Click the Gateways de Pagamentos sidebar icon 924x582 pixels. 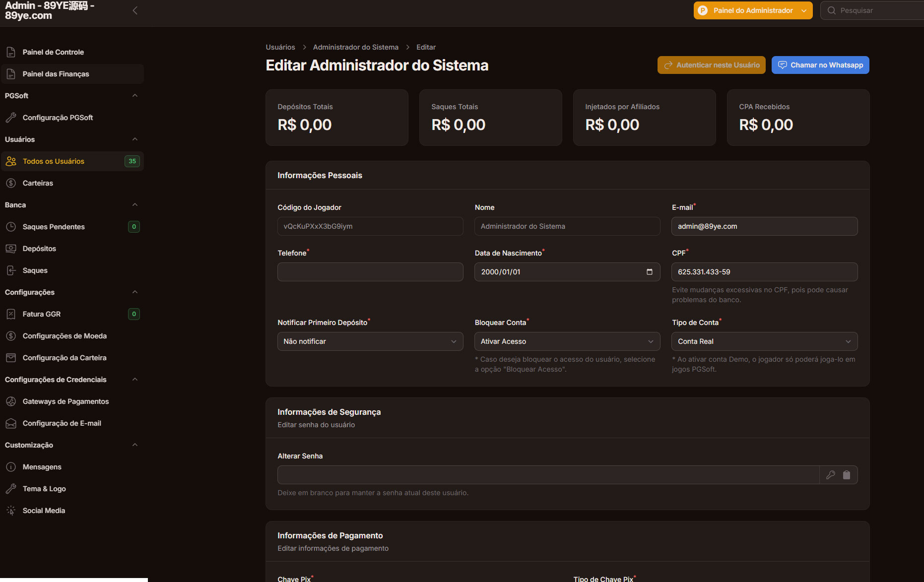point(11,401)
